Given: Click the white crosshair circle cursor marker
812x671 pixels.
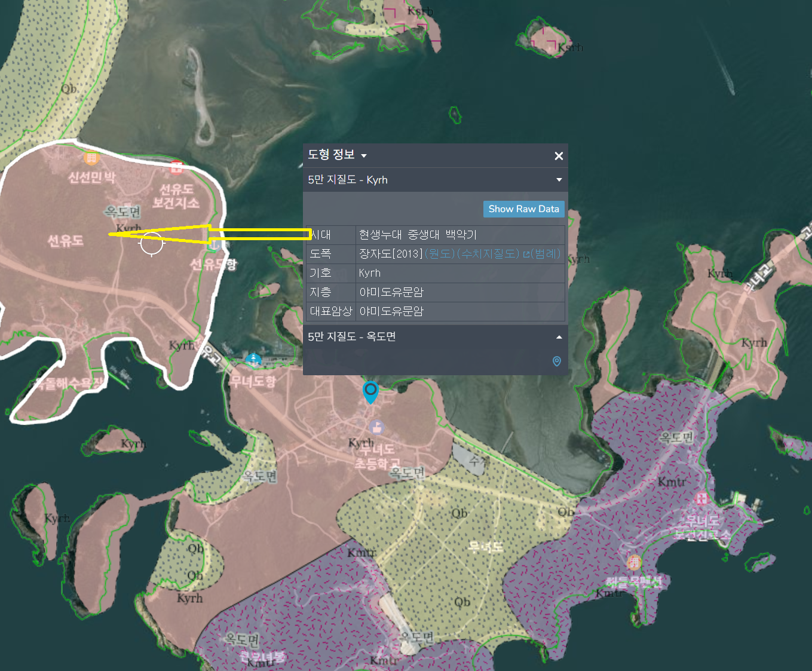Looking at the screenshot, I should (152, 244).
